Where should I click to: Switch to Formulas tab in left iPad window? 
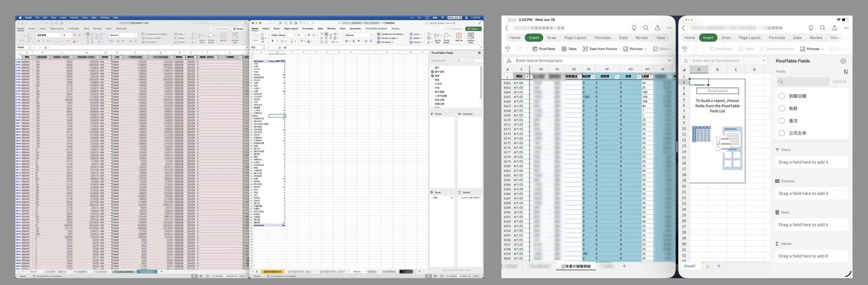coord(603,38)
